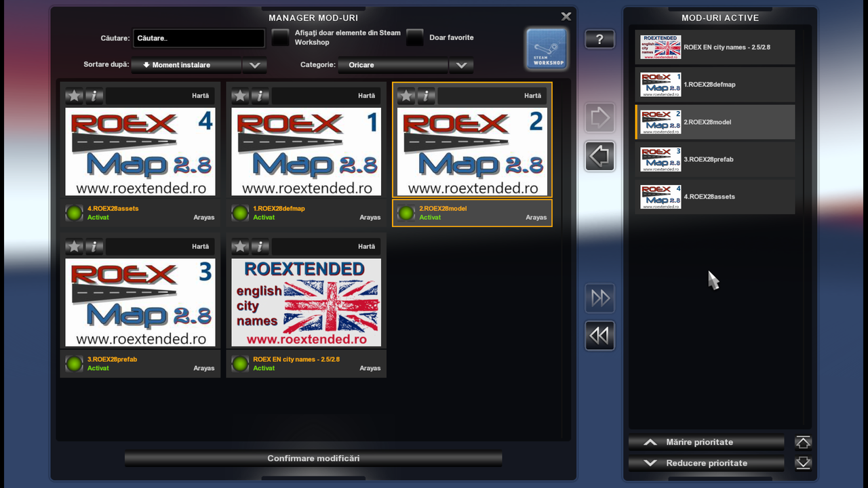
Task: Select the Oricare category field
Action: coord(393,65)
